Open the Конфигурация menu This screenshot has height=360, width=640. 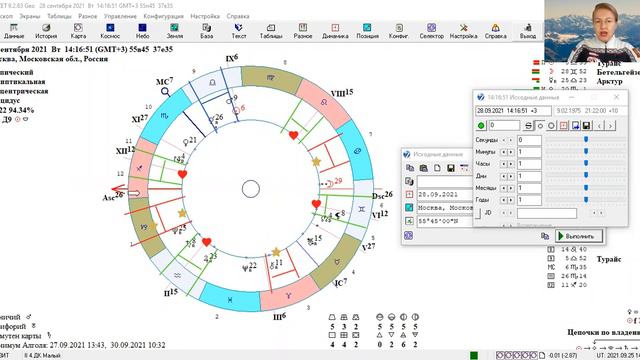tap(163, 16)
